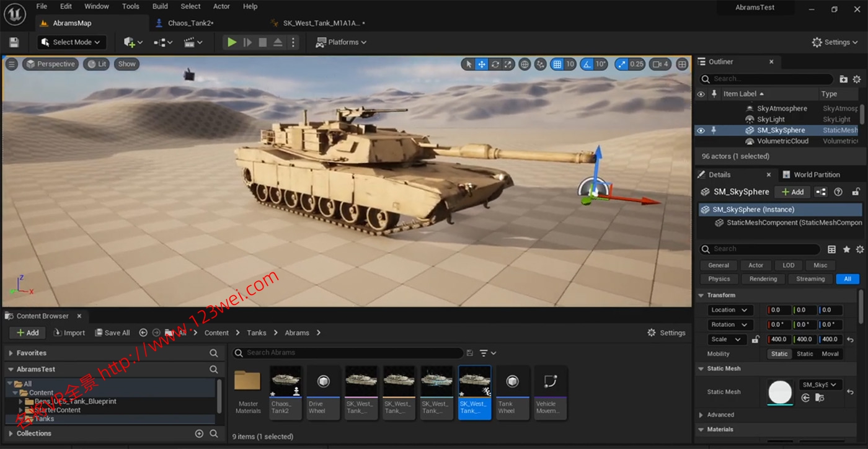868x449 pixels.
Task: Switch to the Chaos_Tank2 tab
Action: 190,23
